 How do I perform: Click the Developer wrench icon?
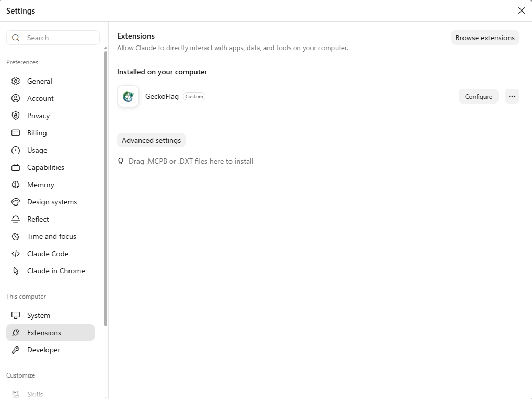[16, 350]
